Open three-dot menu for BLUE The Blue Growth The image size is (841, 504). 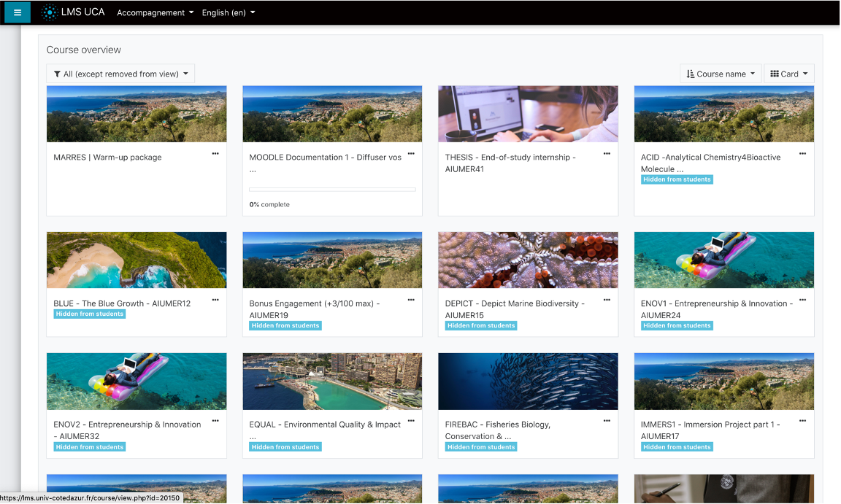coord(215,300)
